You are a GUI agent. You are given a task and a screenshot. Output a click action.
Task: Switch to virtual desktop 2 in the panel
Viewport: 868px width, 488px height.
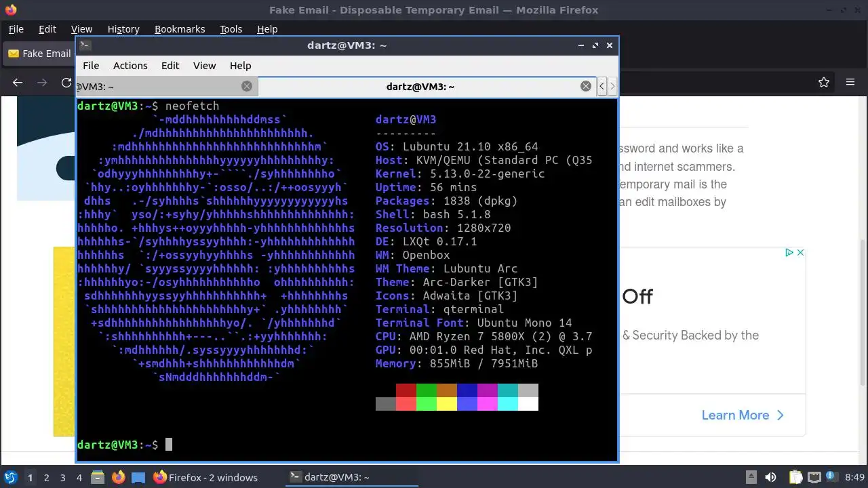(x=46, y=477)
